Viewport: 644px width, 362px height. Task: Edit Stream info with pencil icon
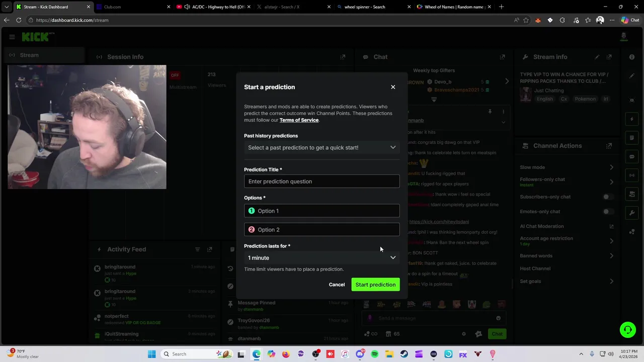[x=597, y=57]
